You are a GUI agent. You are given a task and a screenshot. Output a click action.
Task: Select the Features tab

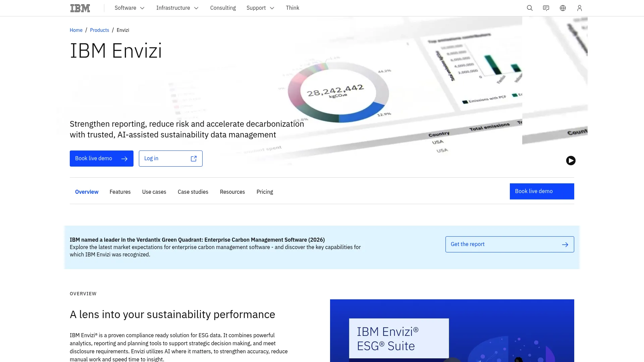click(x=120, y=192)
